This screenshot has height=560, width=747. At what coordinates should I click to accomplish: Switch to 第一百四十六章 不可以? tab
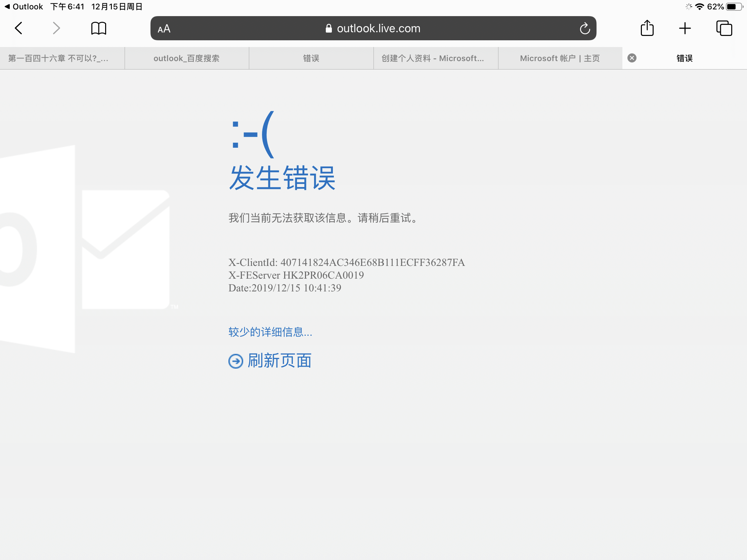(x=62, y=58)
